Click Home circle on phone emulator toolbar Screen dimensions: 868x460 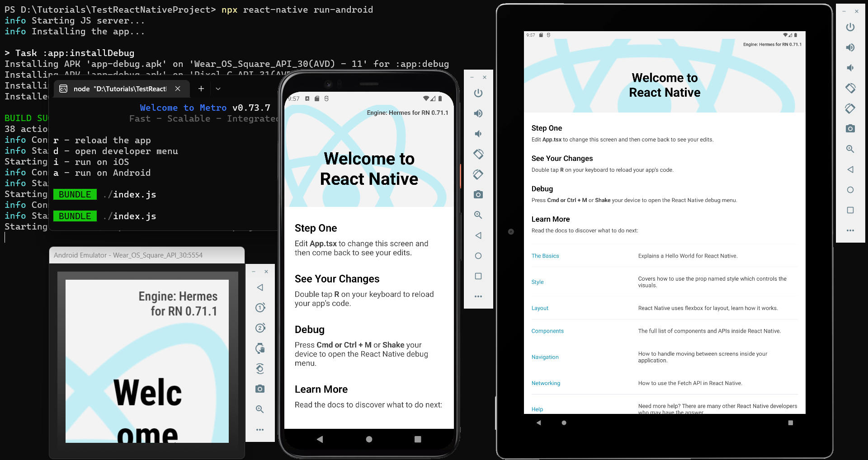pos(478,256)
